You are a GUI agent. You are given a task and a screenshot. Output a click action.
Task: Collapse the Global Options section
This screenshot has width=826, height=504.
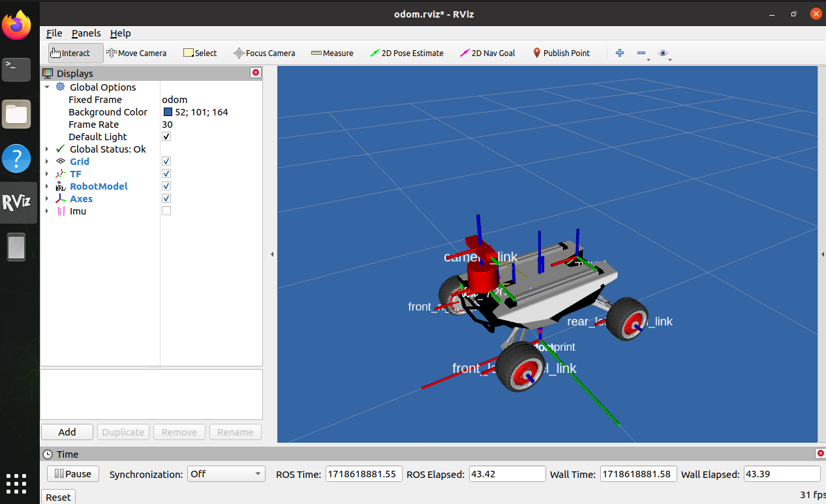pos(47,87)
